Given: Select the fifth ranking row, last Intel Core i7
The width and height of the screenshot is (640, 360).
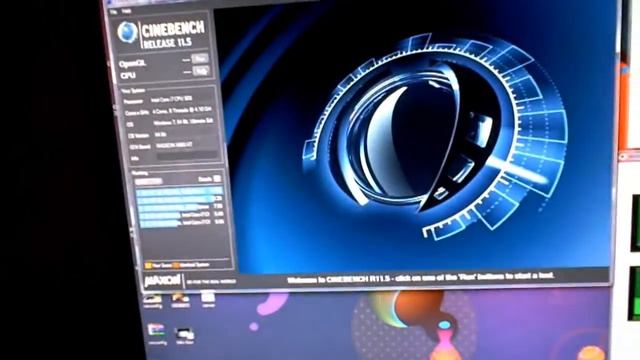Looking at the screenshot, I should click(x=182, y=222).
